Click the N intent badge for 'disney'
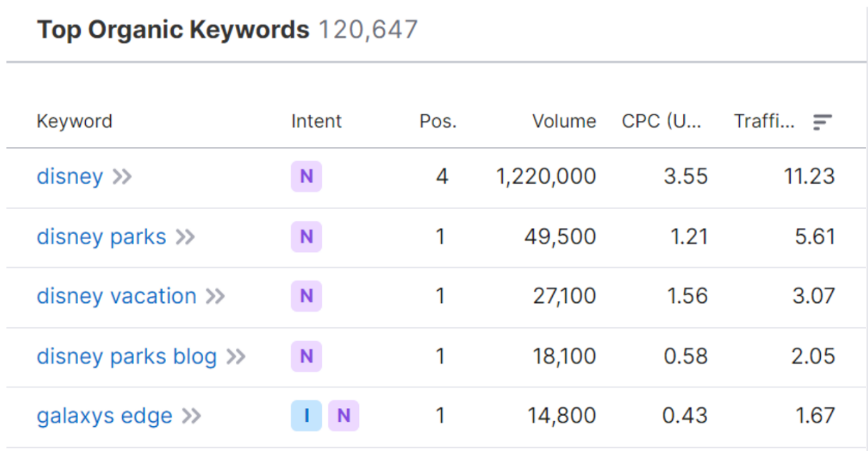The width and height of the screenshot is (868, 451). pos(307,177)
